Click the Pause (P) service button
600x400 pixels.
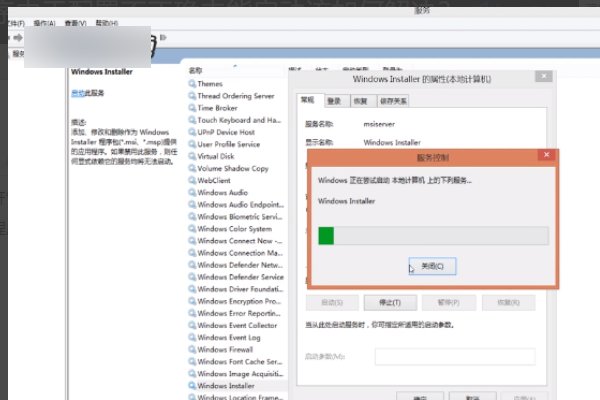tap(449, 302)
